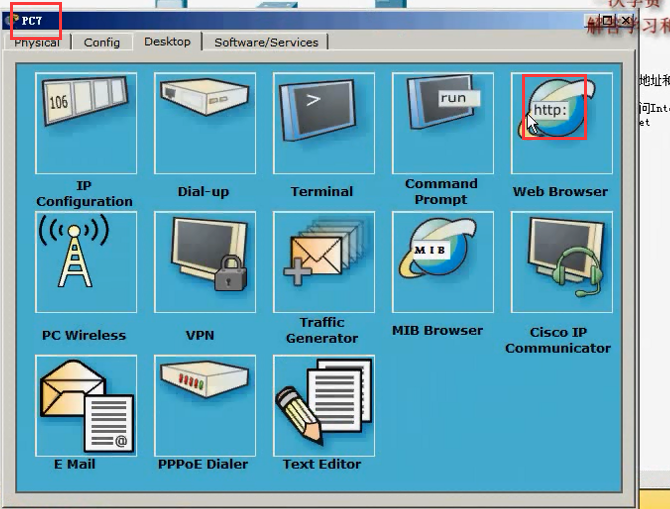Click the 'PPPoE Dialer' label text

[x=203, y=464]
